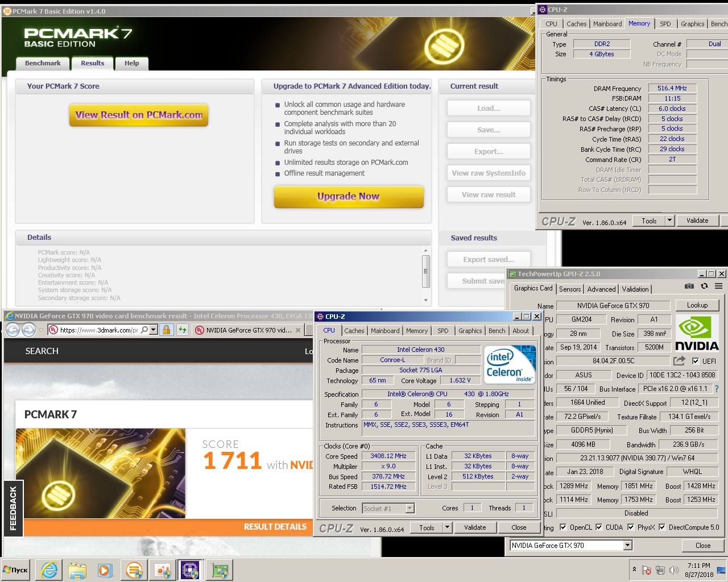Open the GPU selection dropdown in GPU-Z
728x582 pixels.
click(627, 546)
